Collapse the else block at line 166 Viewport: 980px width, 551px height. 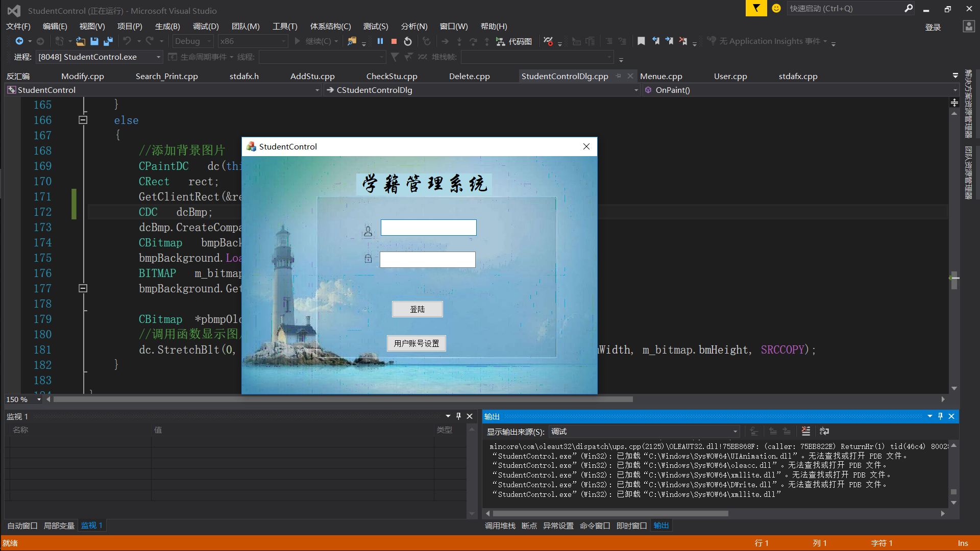click(x=83, y=120)
